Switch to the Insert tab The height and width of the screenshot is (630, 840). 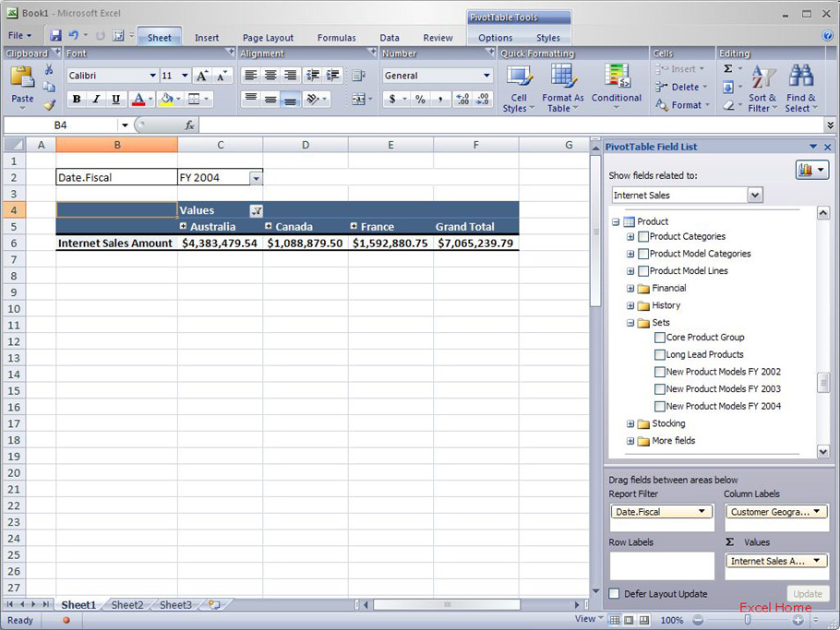tap(207, 38)
